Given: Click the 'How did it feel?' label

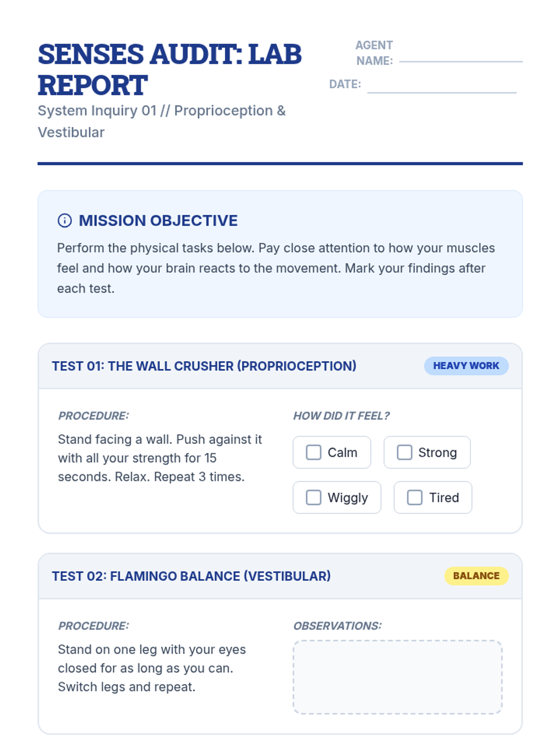Looking at the screenshot, I should pyautogui.click(x=341, y=416).
